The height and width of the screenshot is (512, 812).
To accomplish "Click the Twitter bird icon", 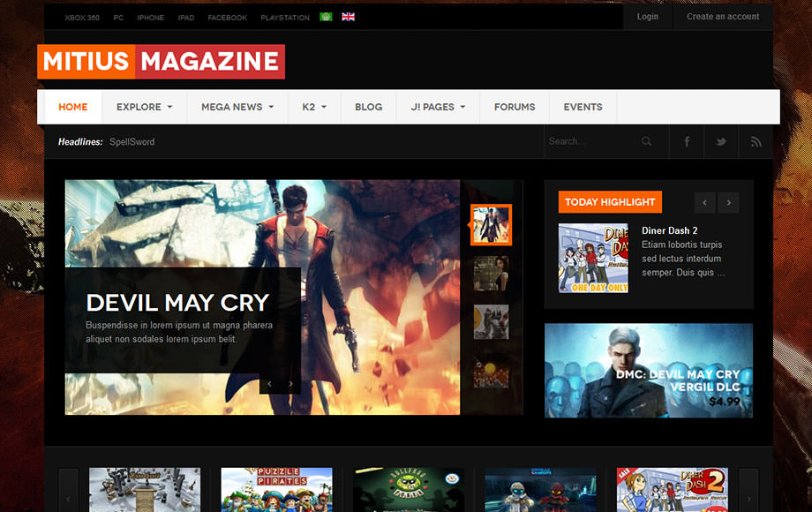I will 721,141.
